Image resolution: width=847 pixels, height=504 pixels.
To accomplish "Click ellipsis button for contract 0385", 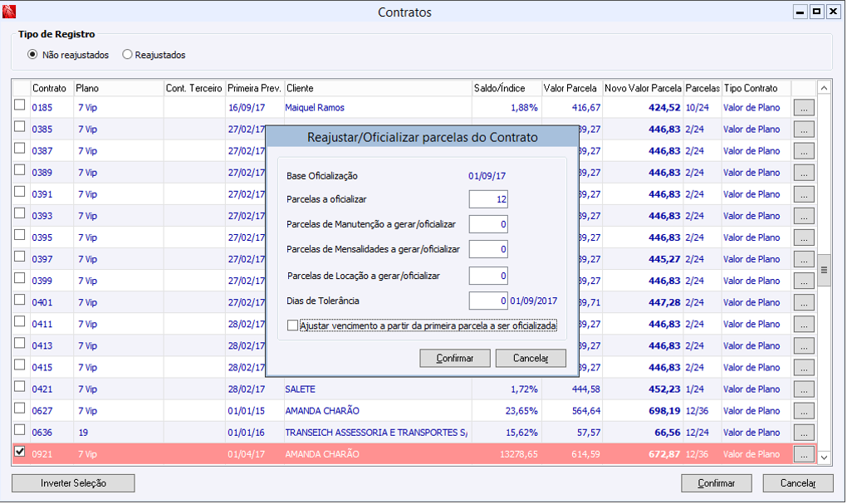I will pyautogui.click(x=803, y=130).
